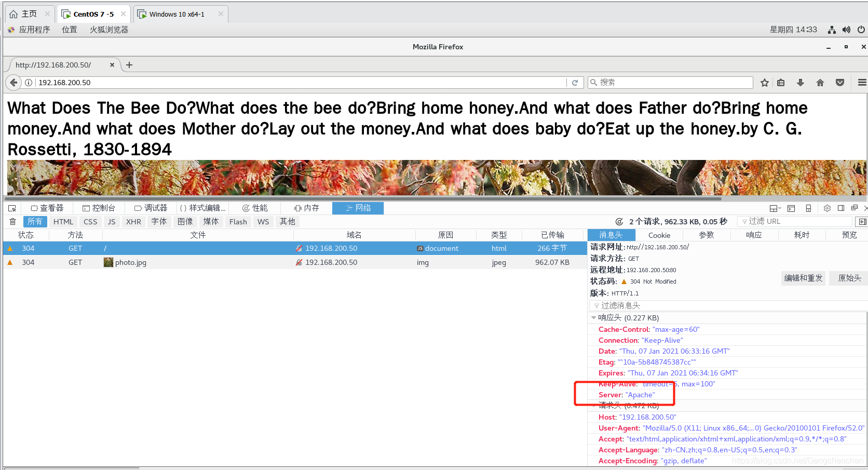This screenshot has height=470, width=868.
Task: Filter requests by HTML type
Action: point(63,222)
